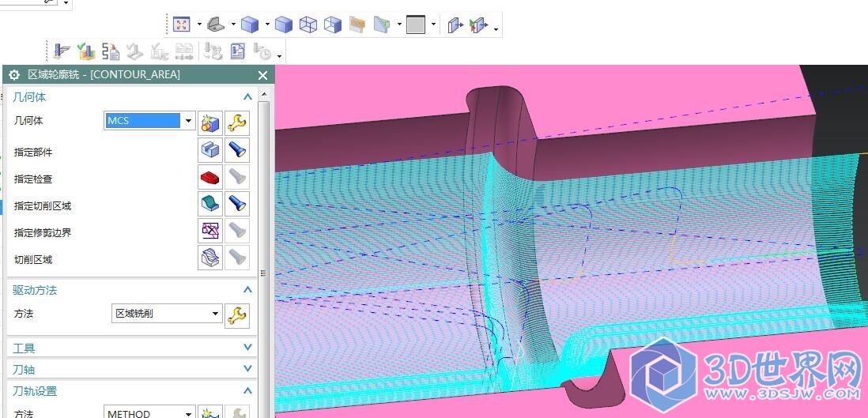Click the 指定切削区域 cut area icon
Viewport: 868px width, 418px height.
click(x=209, y=204)
